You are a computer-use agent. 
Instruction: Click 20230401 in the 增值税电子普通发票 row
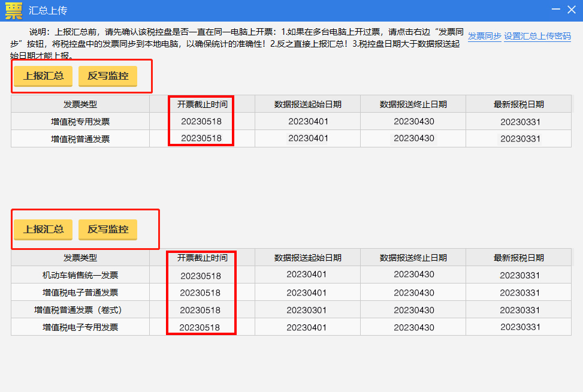(x=306, y=293)
